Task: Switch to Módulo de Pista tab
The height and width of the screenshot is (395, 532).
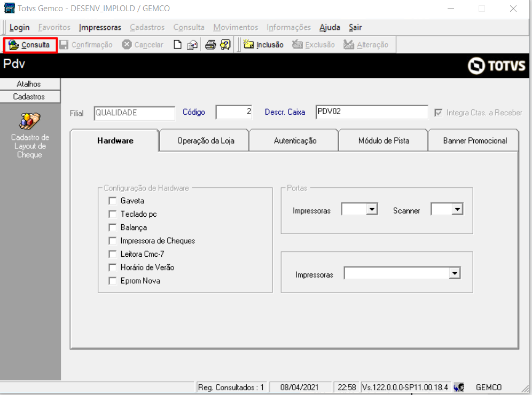Action: (x=384, y=141)
